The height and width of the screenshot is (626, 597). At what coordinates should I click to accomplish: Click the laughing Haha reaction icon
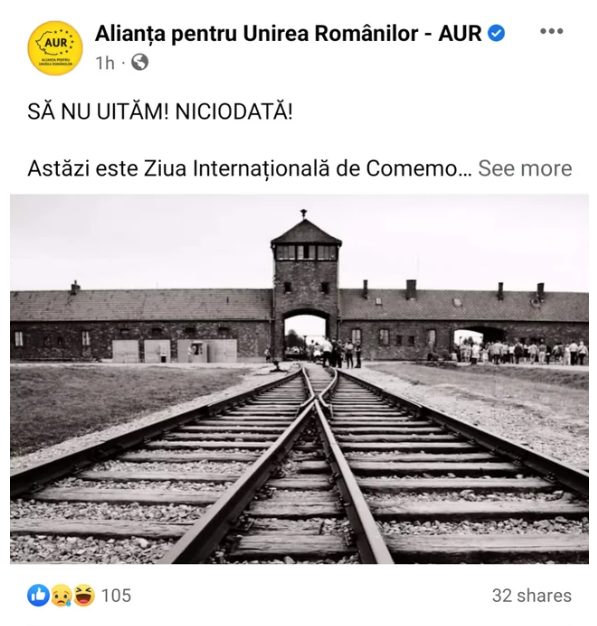[84, 595]
